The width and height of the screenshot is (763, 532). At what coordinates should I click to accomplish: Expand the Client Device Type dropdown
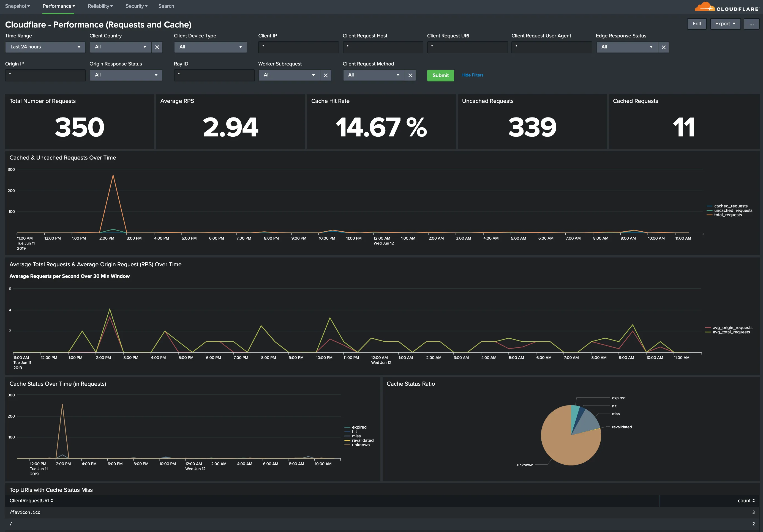point(210,47)
